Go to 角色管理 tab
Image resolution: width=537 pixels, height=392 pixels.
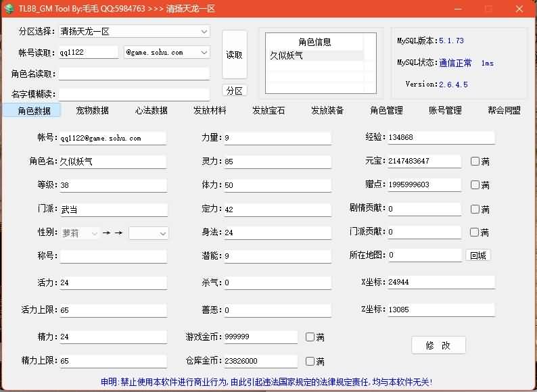click(386, 111)
